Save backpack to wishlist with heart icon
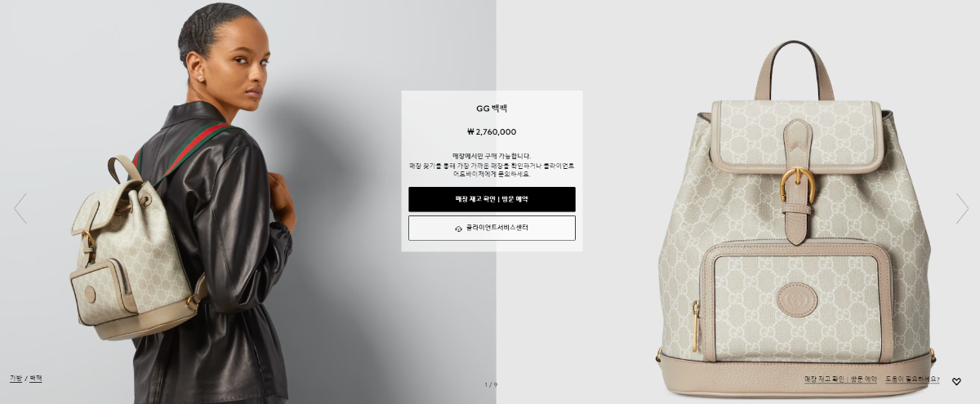This screenshot has height=404, width=980. [956, 381]
